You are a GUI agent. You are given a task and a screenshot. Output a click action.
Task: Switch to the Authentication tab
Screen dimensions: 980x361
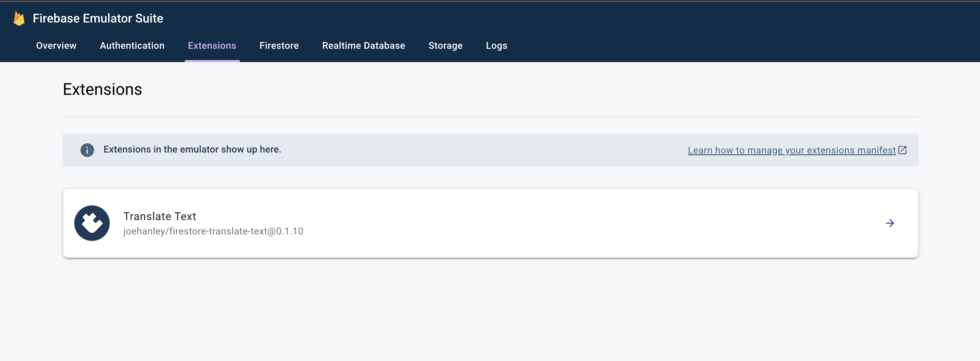132,46
